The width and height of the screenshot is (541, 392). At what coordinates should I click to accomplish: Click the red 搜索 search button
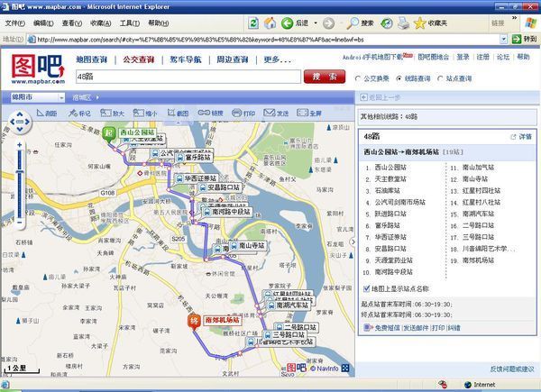[x=323, y=77]
